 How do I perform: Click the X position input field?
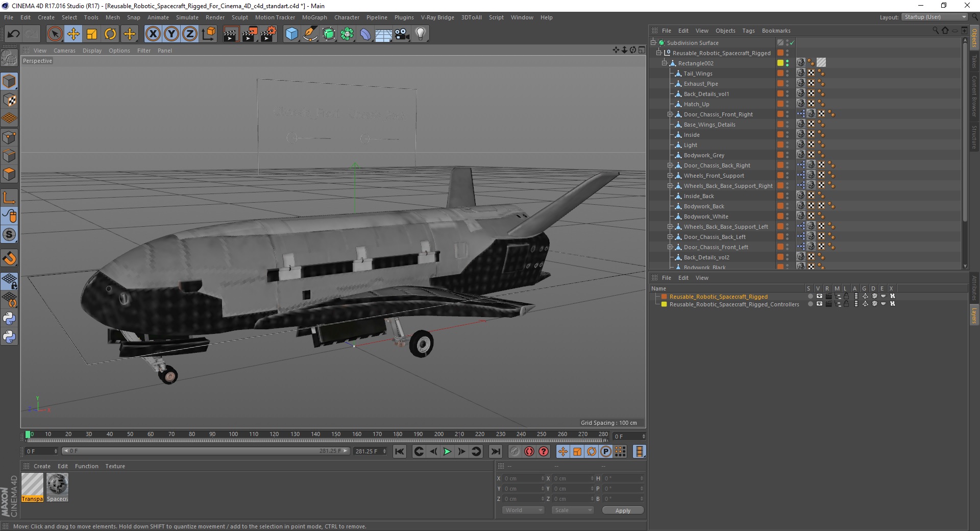(x=524, y=478)
